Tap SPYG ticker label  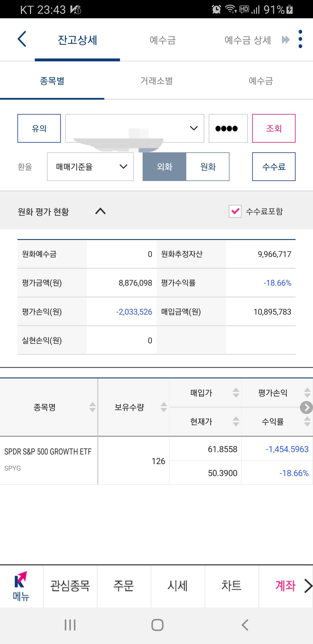pos(12,468)
